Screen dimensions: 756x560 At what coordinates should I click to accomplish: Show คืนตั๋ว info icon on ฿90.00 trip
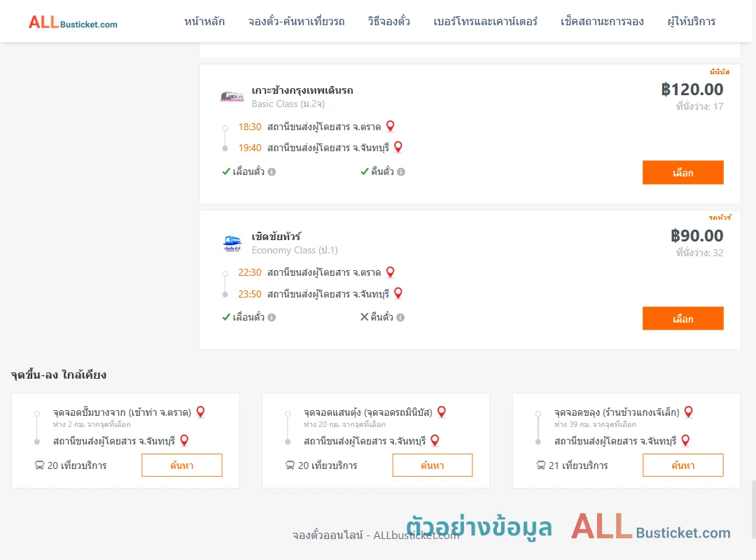click(x=400, y=317)
